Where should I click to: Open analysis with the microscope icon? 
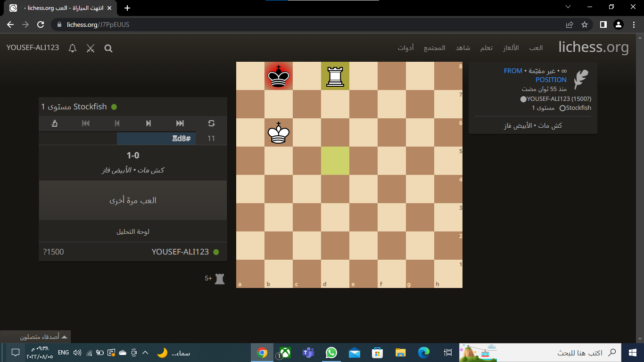(55, 123)
